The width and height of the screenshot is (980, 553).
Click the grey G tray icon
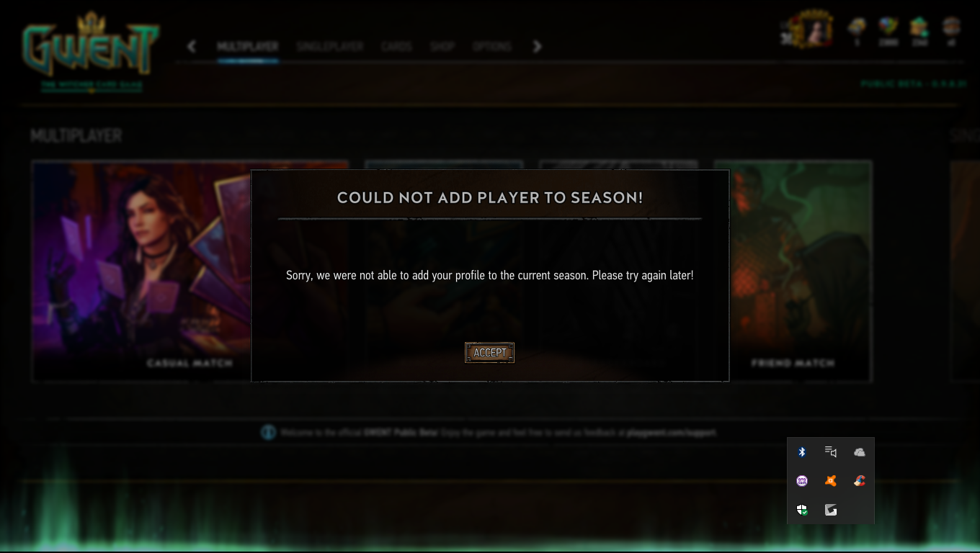click(831, 510)
